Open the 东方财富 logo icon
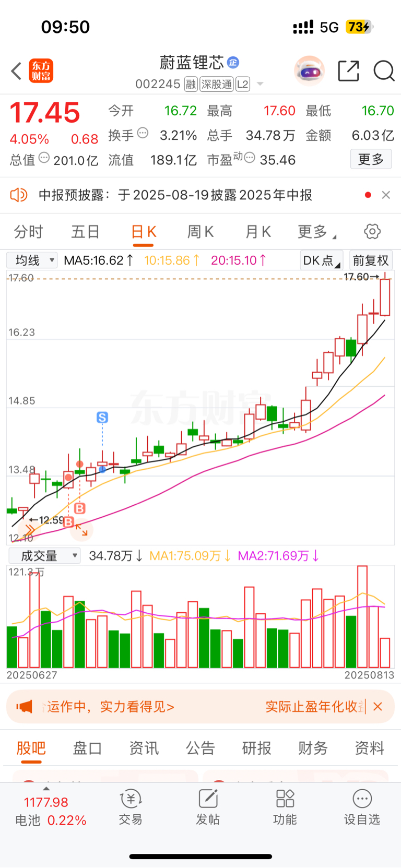The height and width of the screenshot is (868, 401). pos(41,71)
